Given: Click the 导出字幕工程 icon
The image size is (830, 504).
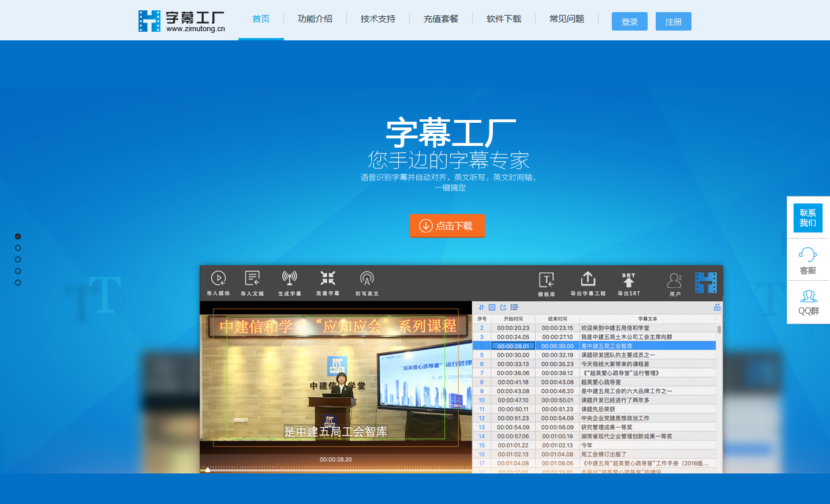Looking at the screenshot, I should pyautogui.click(x=588, y=283).
